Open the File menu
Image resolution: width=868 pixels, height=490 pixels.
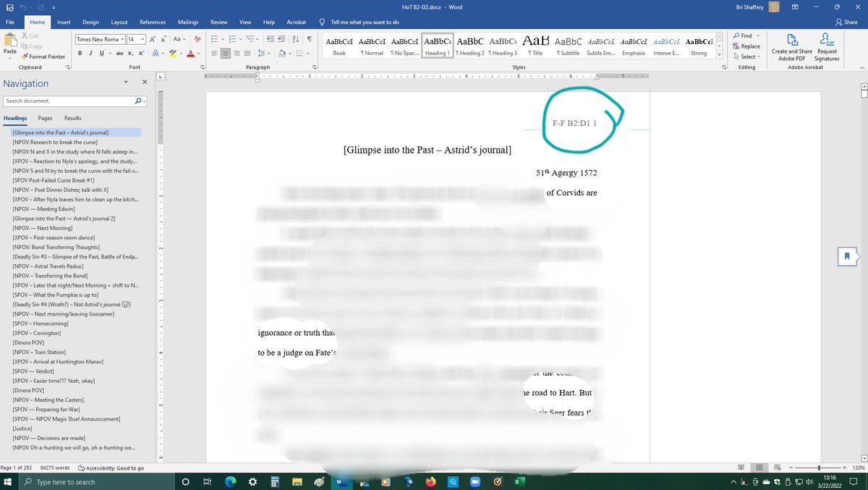click(x=10, y=22)
